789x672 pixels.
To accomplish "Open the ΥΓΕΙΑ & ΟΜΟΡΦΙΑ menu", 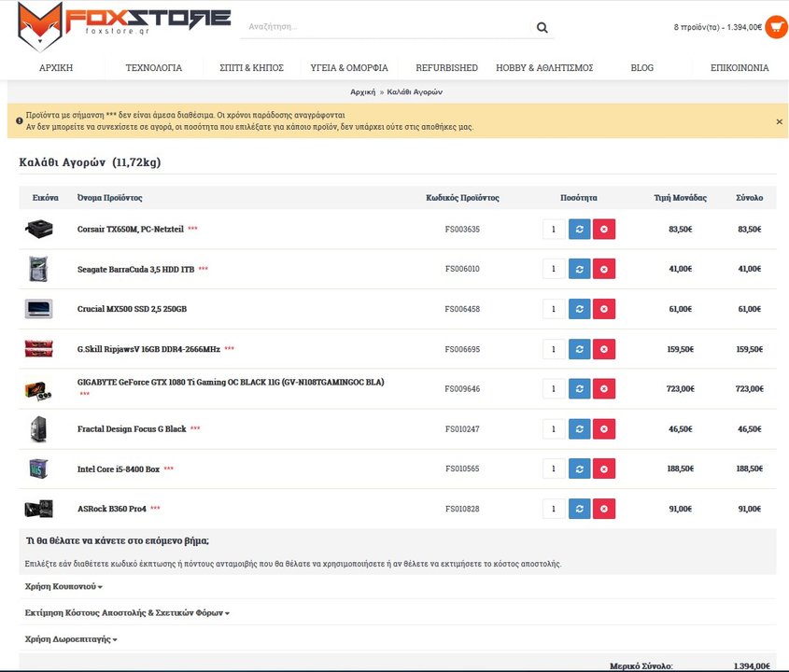I will pyautogui.click(x=349, y=67).
